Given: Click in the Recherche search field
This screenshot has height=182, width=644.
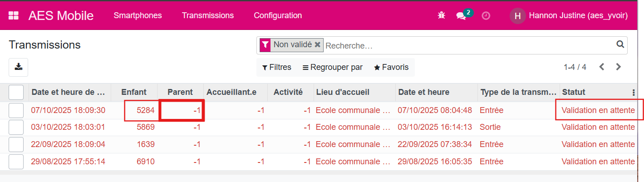Looking at the screenshot, I should 467,45.
